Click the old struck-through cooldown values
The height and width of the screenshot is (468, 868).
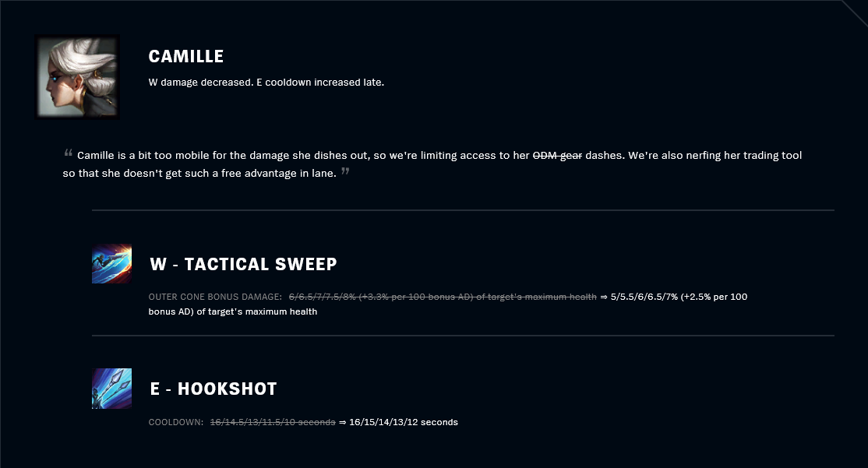273,422
